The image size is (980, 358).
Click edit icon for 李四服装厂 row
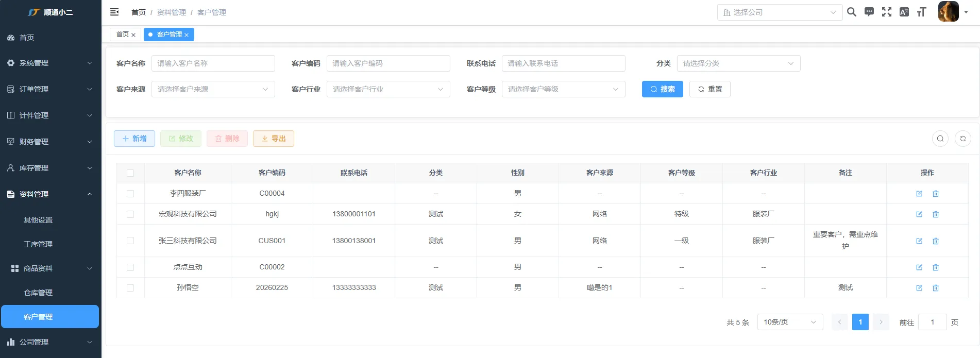point(919,194)
